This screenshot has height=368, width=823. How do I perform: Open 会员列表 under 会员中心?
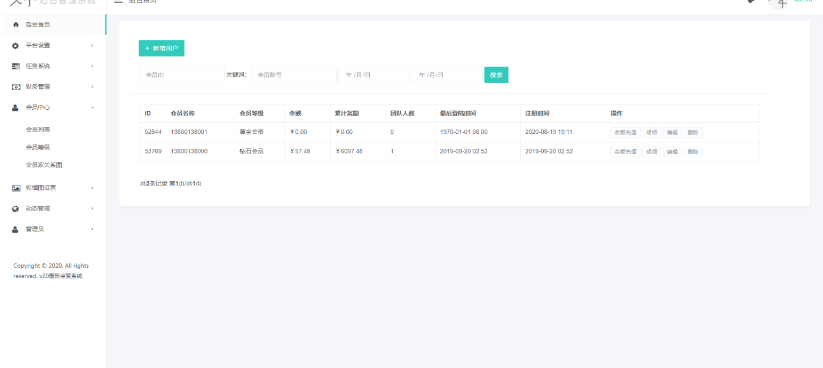(38, 129)
